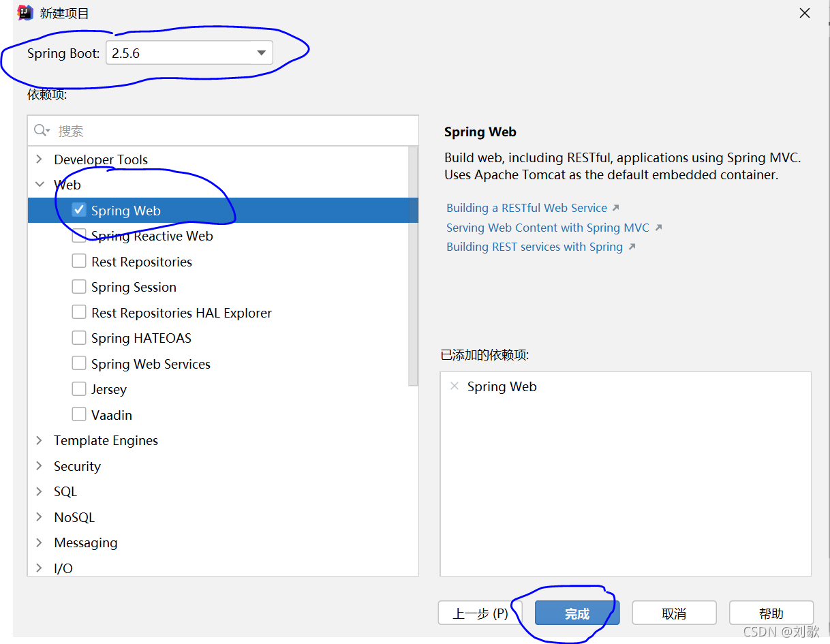This screenshot has width=830, height=644.
Task: Remove Spring Web from added dependencies
Action: (455, 386)
